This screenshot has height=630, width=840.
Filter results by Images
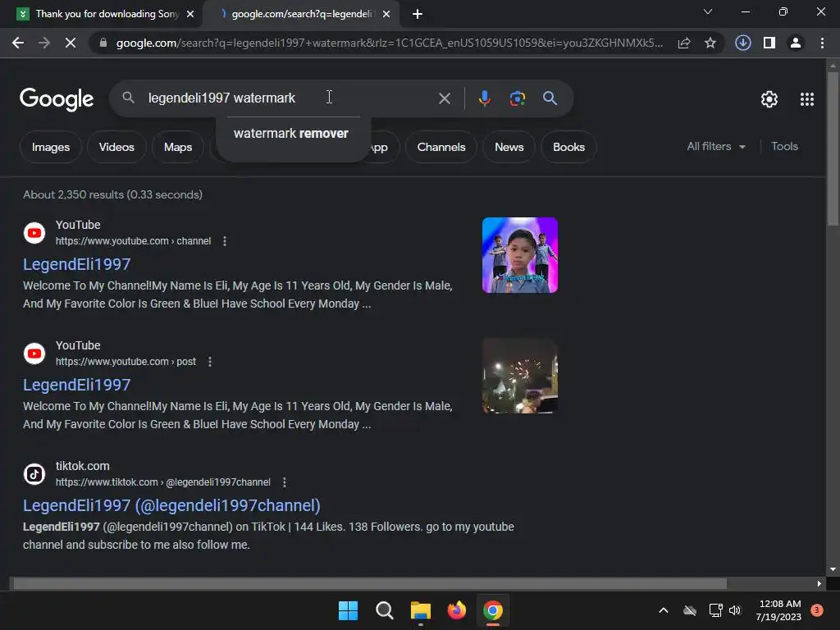(x=50, y=147)
